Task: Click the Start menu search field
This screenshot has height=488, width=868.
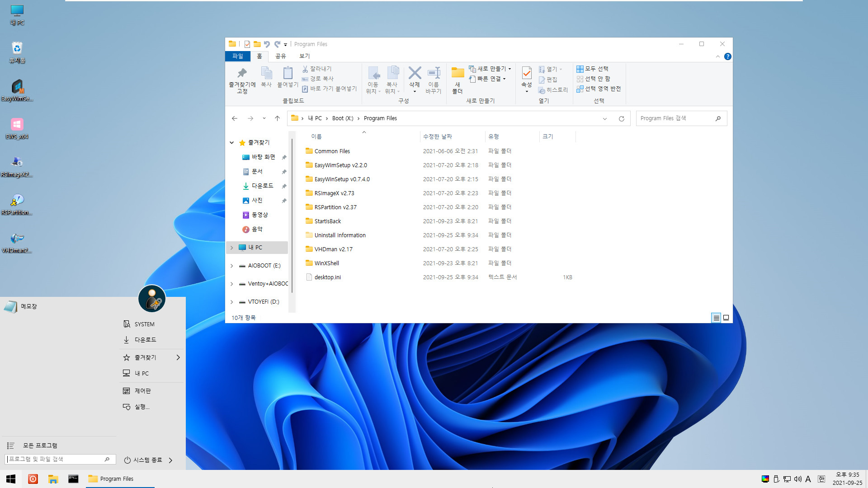Action: pyautogui.click(x=60, y=459)
